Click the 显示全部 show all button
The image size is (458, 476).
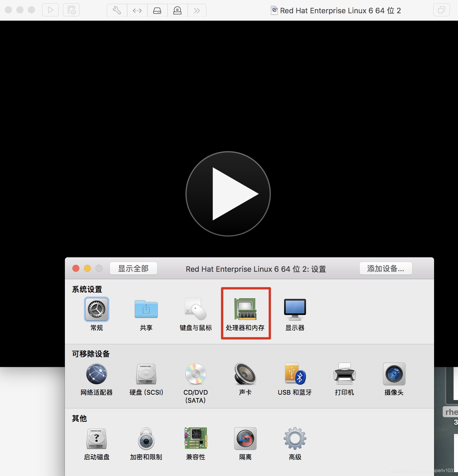tap(134, 269)
